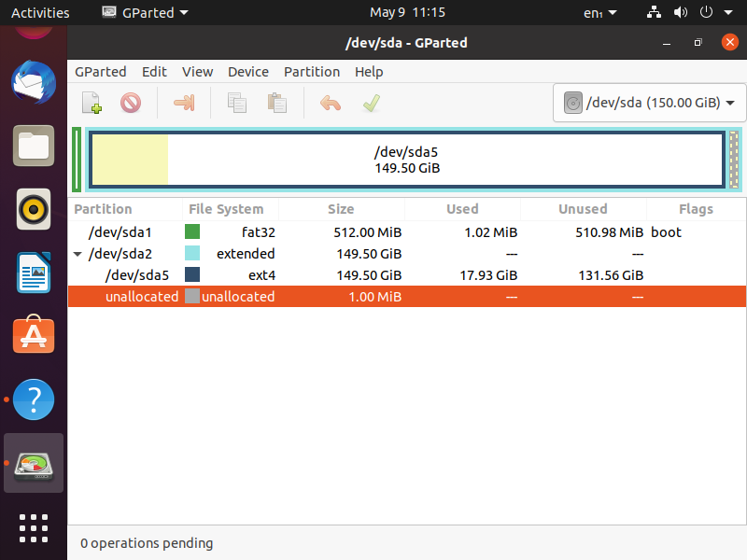Click the 131.56 GiB unused value
Screen dimensions: 747x560
(611, 275)
